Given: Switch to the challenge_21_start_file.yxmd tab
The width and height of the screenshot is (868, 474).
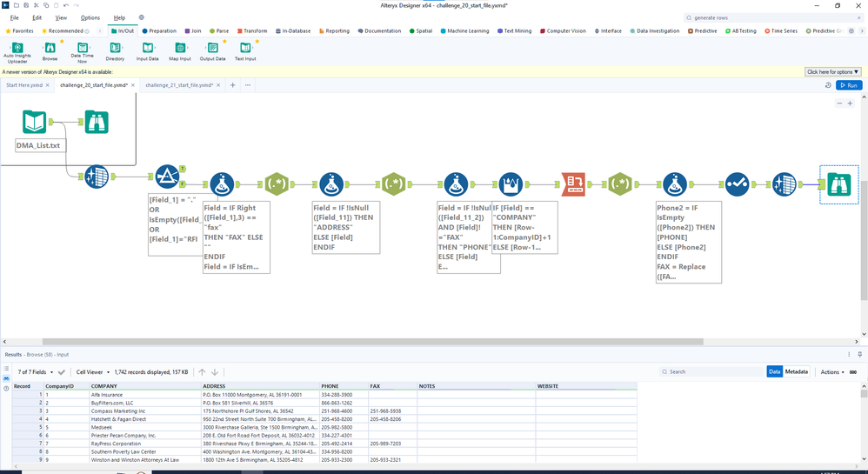Looking at the screenshot, I should (x=178, y=85).
